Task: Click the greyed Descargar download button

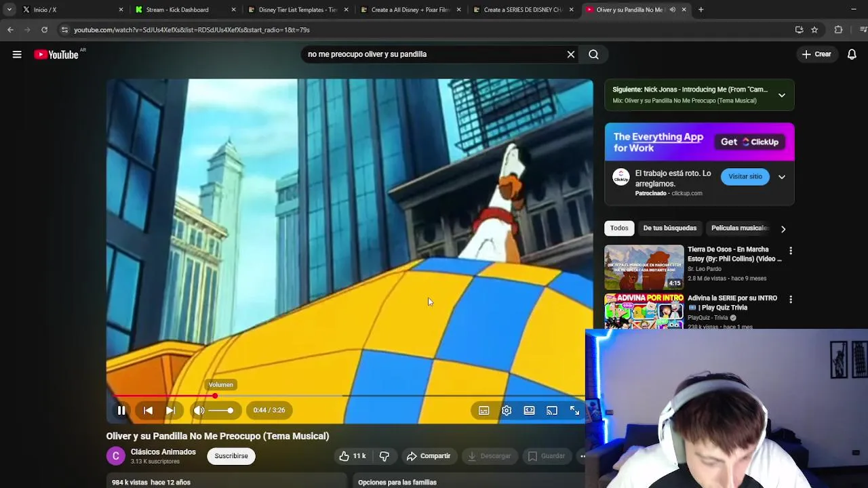Action: [489, 456]
